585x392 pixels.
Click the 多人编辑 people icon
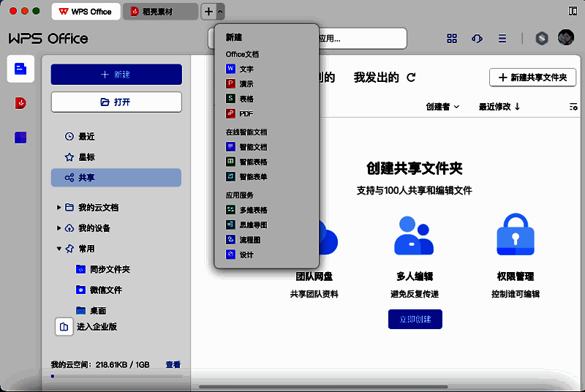pos(414,235)
